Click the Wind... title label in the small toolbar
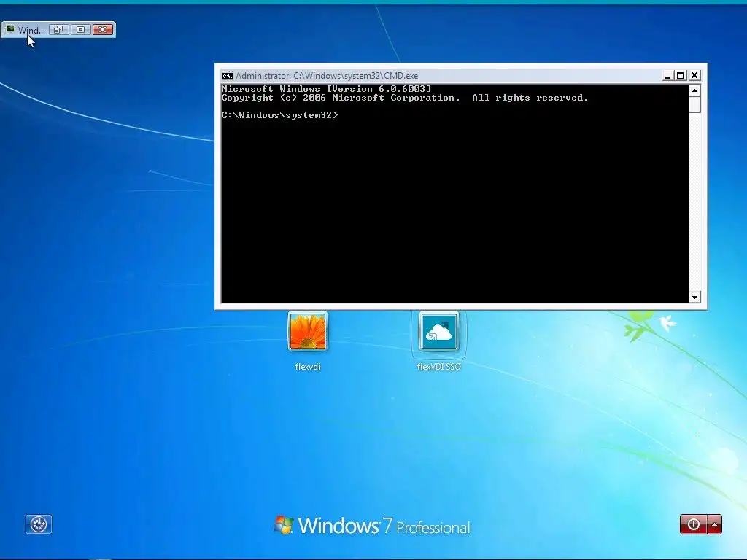The image size is (747, 560). [x=31, y=30]
